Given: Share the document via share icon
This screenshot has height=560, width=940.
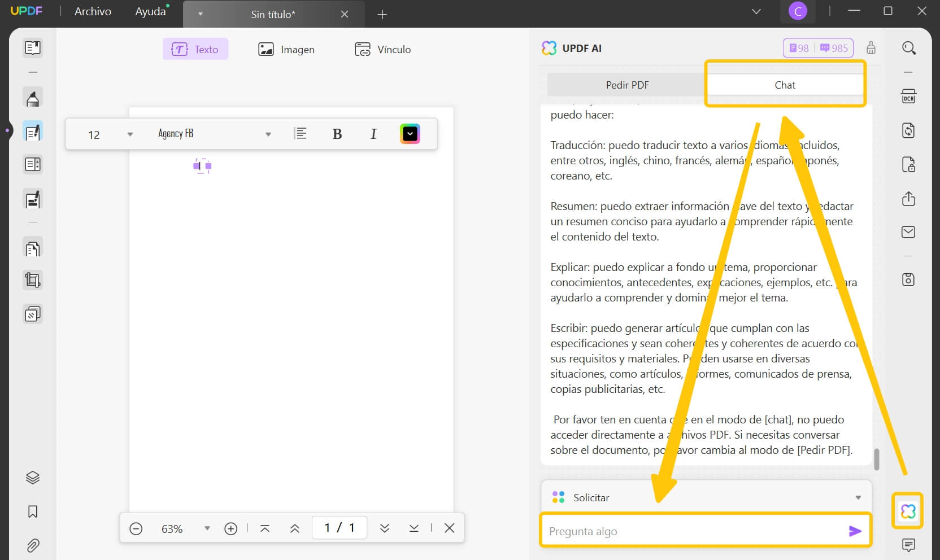Looking at the screenshot, I should [908, 199].
